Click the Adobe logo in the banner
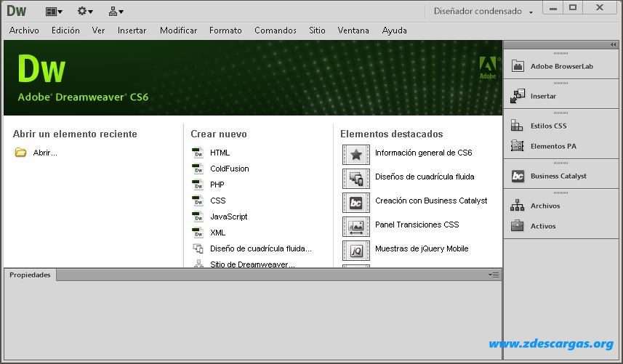 [x=488, y=68]
